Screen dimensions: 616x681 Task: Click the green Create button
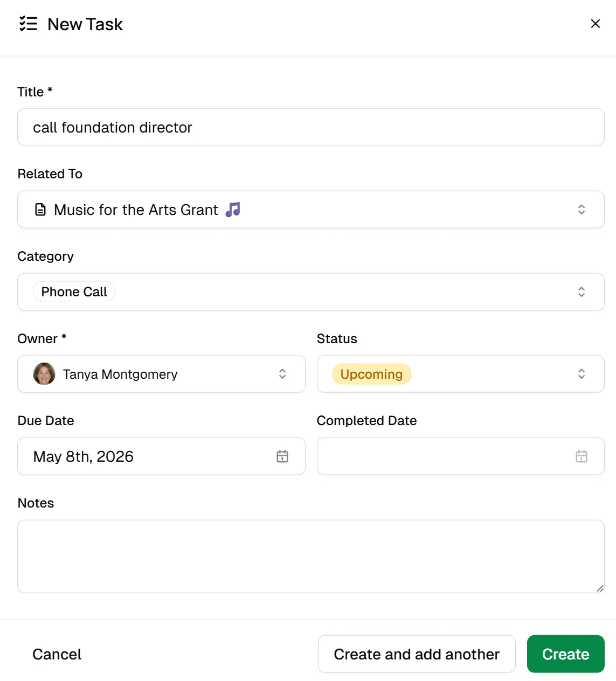pyautogui.click(x=566, y=654)
